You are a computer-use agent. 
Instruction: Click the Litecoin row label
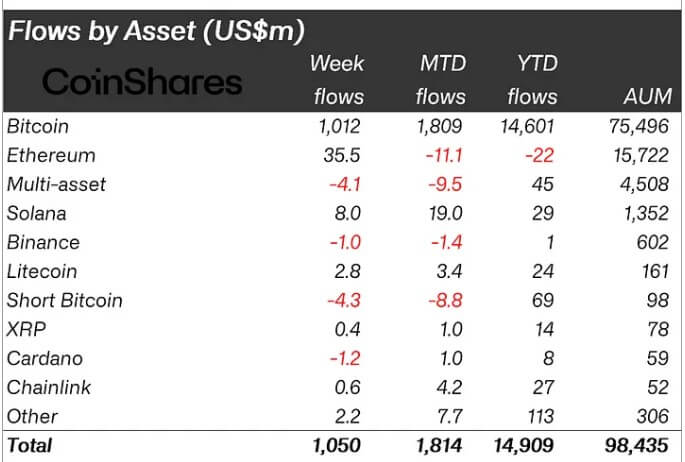(x=42, y=272)
